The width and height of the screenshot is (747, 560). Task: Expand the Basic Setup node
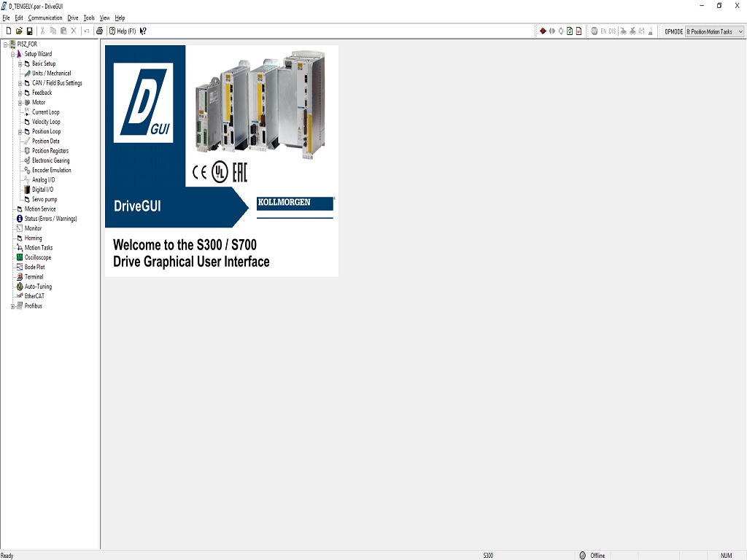(x=20, y=64)
